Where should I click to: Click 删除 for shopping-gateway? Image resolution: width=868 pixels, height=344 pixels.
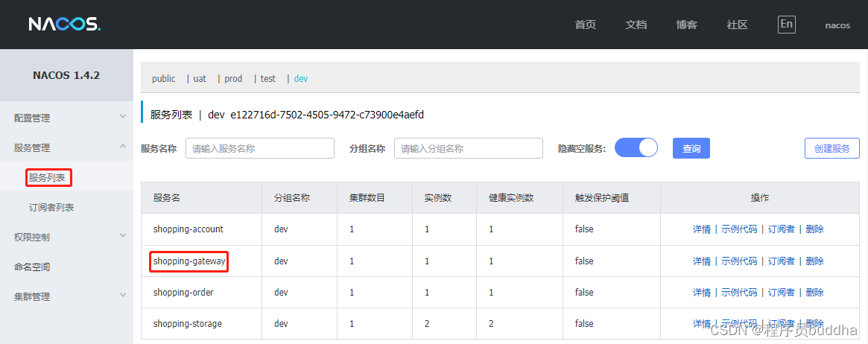(x=814, y=261)
